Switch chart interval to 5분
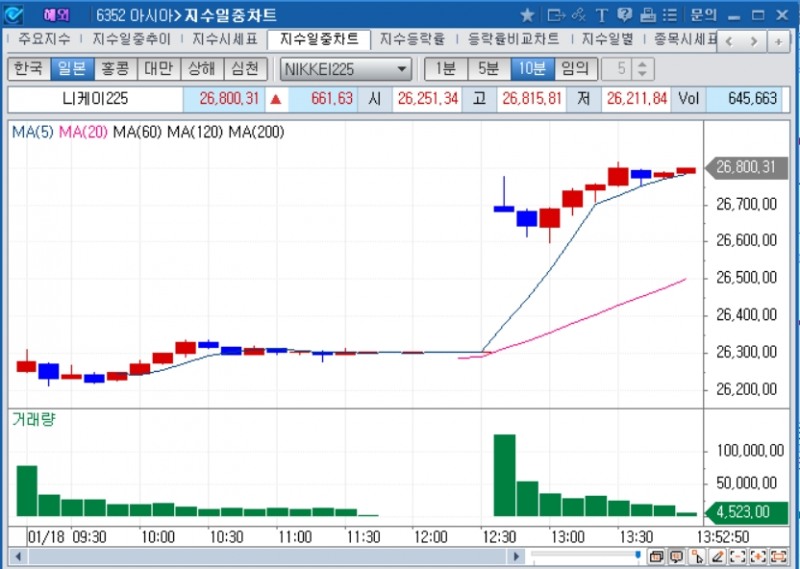Viewport: 800px width, 569px height. click(489, 69)
